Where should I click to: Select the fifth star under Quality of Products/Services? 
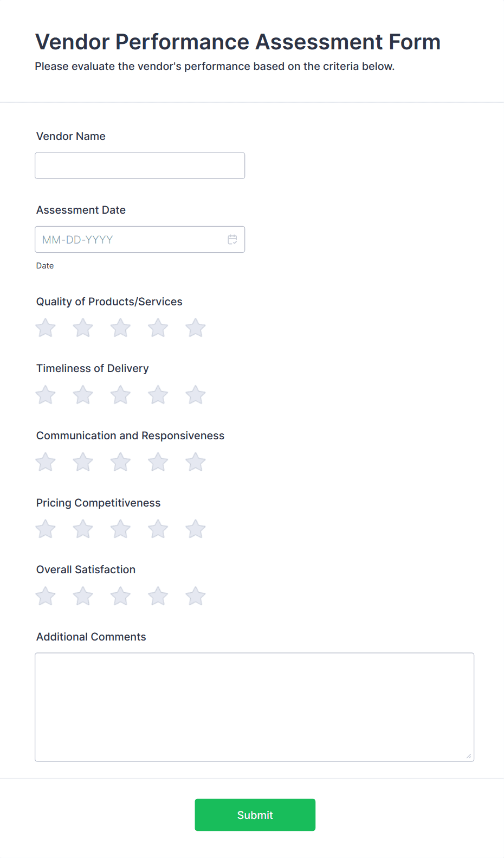(195, 328)
